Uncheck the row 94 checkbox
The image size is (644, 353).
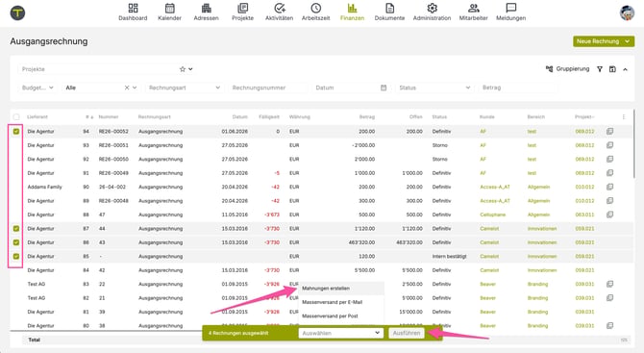16,132
